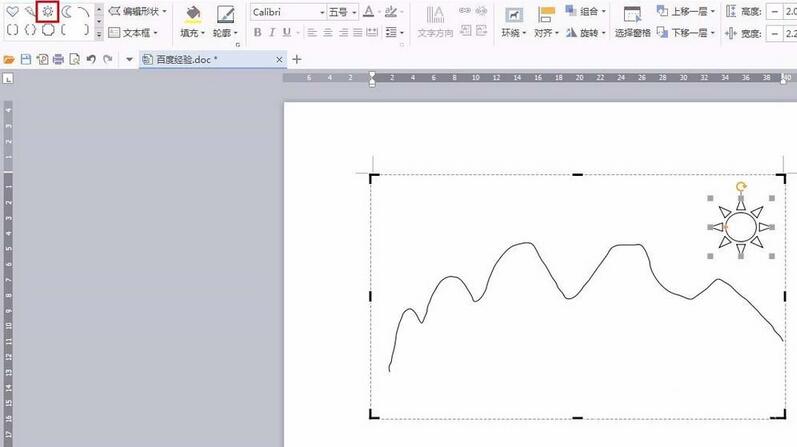Toggle Italic formatting
797x447 pixels.
pos(272,32)
